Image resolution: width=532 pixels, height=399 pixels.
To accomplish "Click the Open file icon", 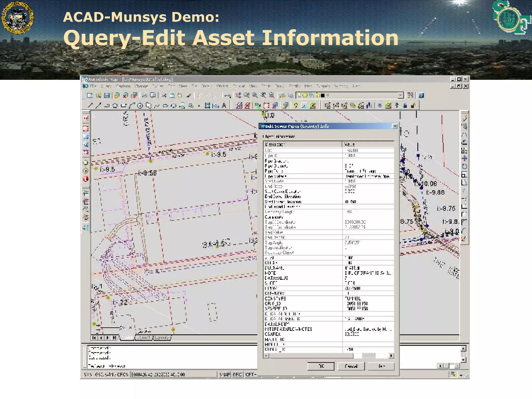I will click(x=98, y=95).
